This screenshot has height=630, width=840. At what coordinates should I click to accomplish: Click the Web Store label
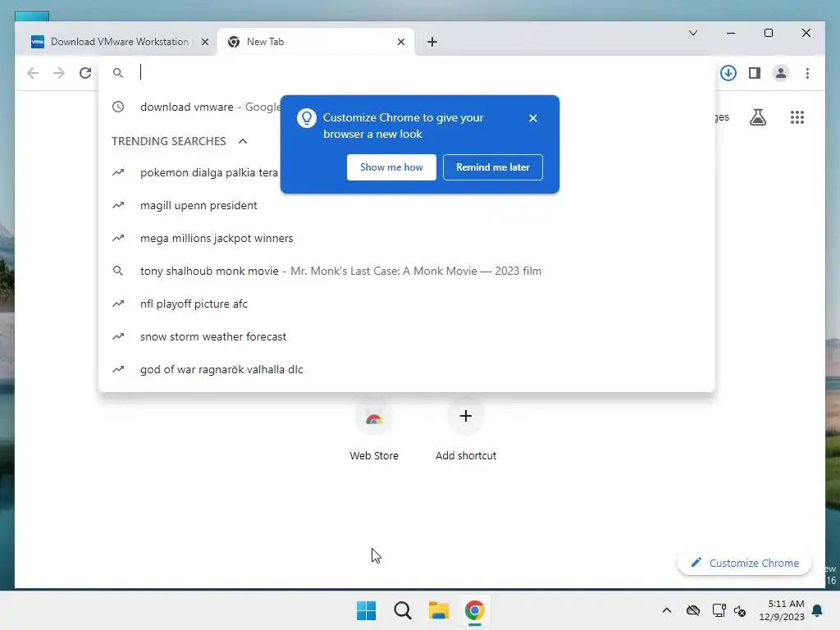pyautogui.click(x=374, y=456)
